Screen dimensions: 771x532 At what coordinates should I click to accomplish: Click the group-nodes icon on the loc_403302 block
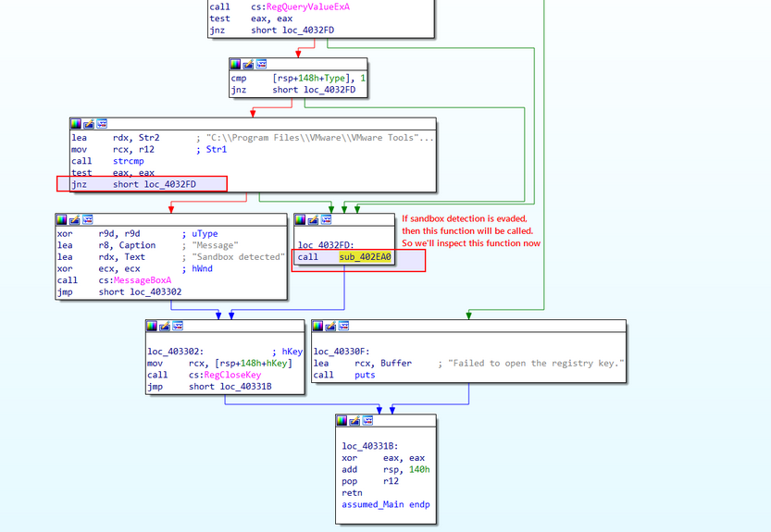pos(178,326)
